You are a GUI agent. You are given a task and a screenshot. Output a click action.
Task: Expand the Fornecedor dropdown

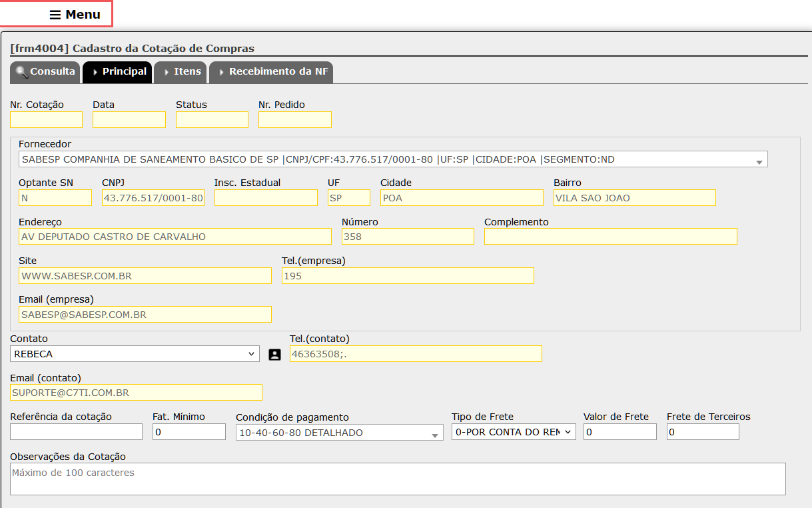[393, 159]
